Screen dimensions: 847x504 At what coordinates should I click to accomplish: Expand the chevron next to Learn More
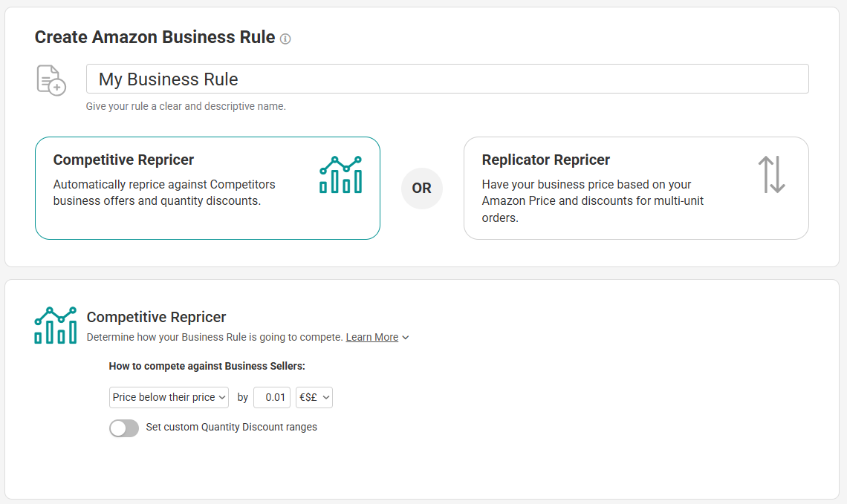(x=406, y=338)
